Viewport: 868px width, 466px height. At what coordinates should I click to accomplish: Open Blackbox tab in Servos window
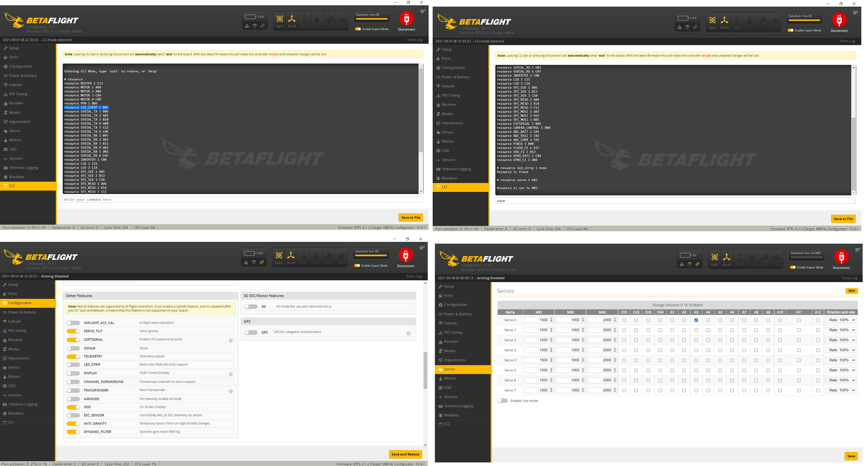point(463,415)
